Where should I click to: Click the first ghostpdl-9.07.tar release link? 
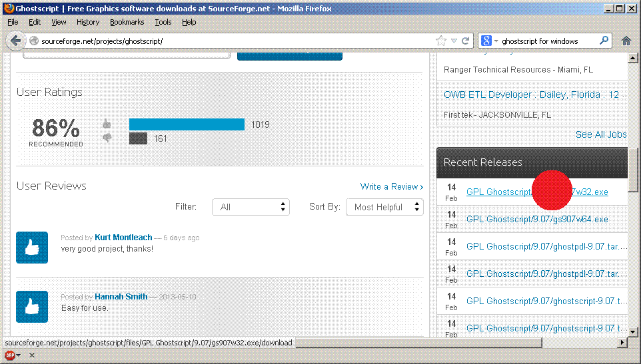coord(546,246)
